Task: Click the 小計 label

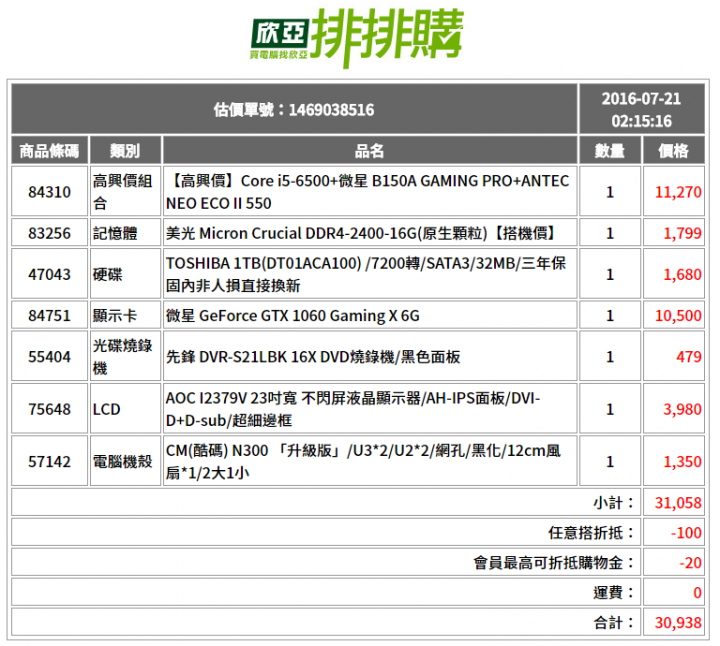Action: click(x=613, y=502)
